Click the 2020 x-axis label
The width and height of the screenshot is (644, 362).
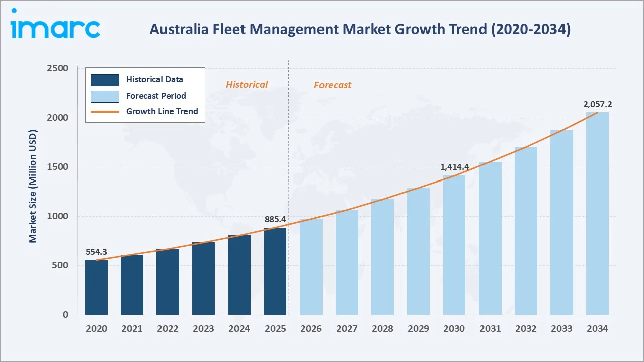96,329
